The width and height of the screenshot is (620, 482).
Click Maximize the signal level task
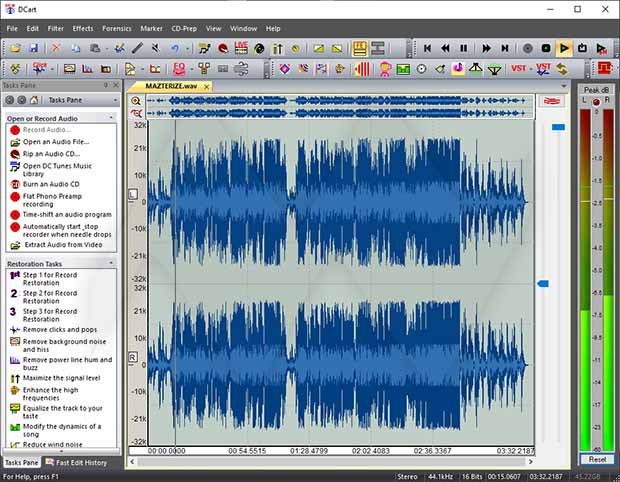pyautogui.click(x=61, y=378)
